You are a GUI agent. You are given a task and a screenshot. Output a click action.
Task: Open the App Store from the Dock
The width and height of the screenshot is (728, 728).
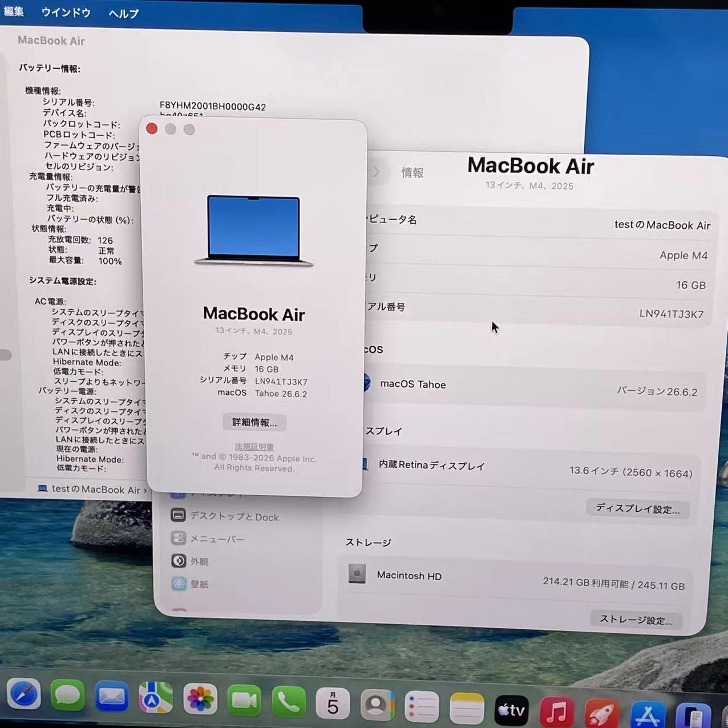[647, 715]
